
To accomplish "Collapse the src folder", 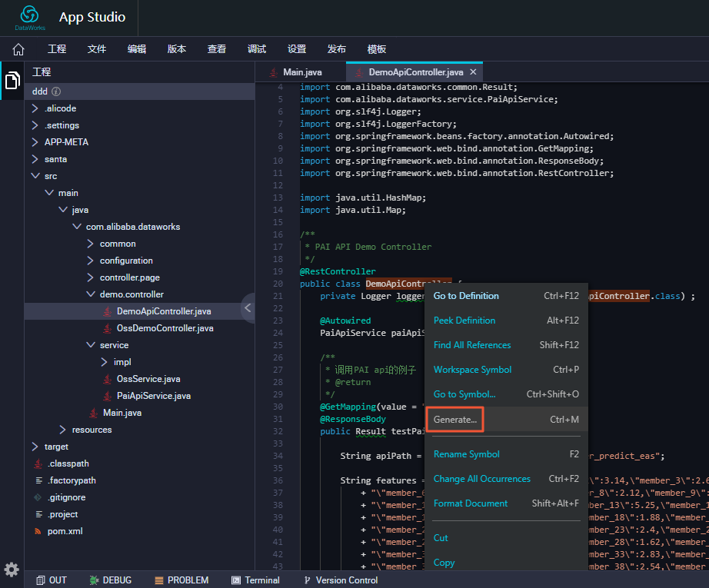I will tap(35, 176).
